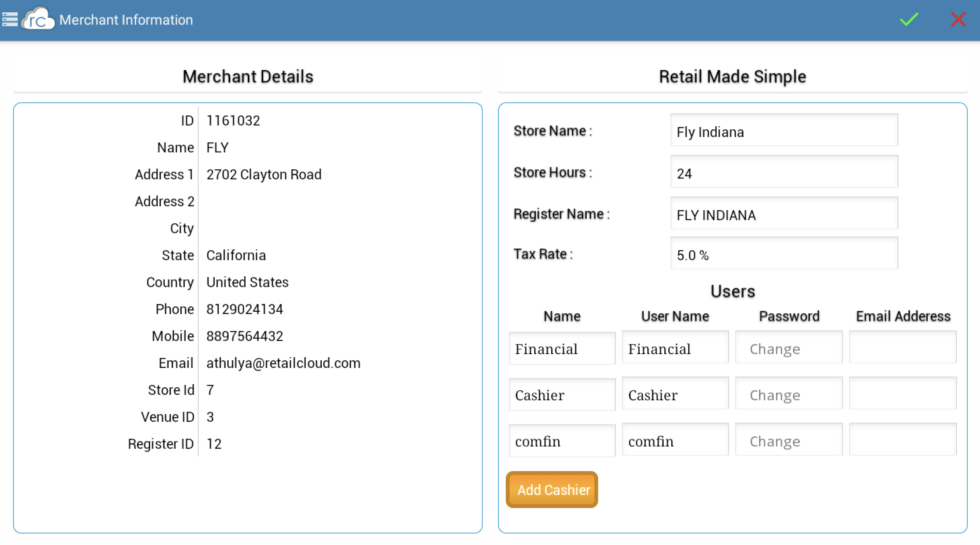Click the rc cloud logo
Viewport: 980px width, 545px height.
coord(38,19)
